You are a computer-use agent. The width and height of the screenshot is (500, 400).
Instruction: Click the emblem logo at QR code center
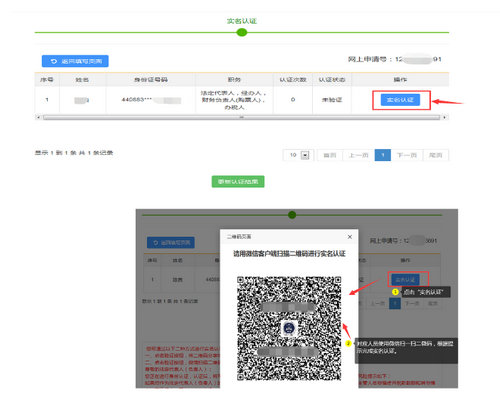point(289,328)
